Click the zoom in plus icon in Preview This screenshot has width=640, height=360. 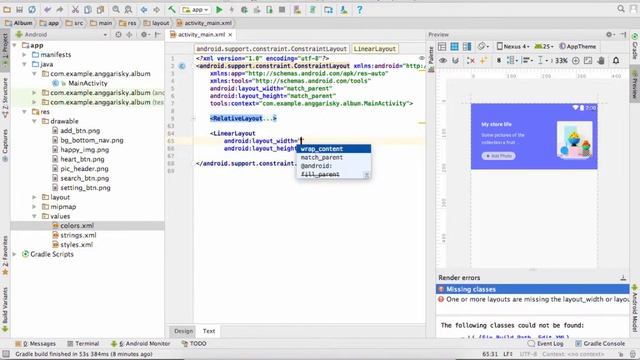(576, 60)
